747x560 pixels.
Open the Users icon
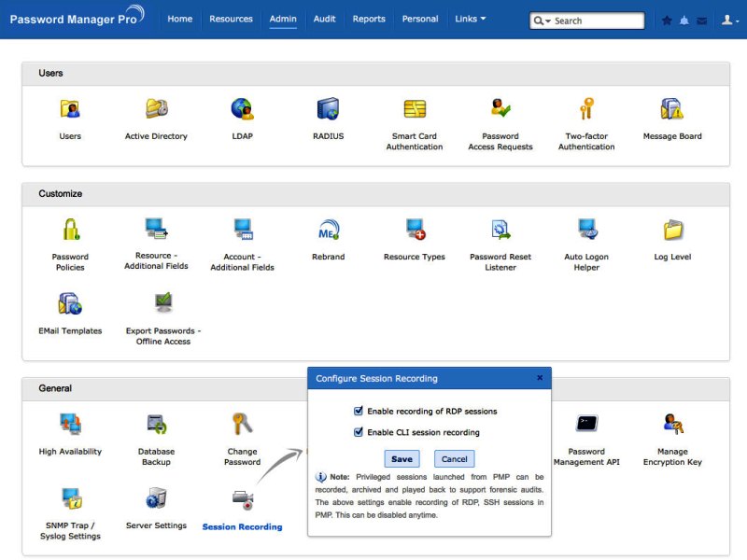pos(70,109)
